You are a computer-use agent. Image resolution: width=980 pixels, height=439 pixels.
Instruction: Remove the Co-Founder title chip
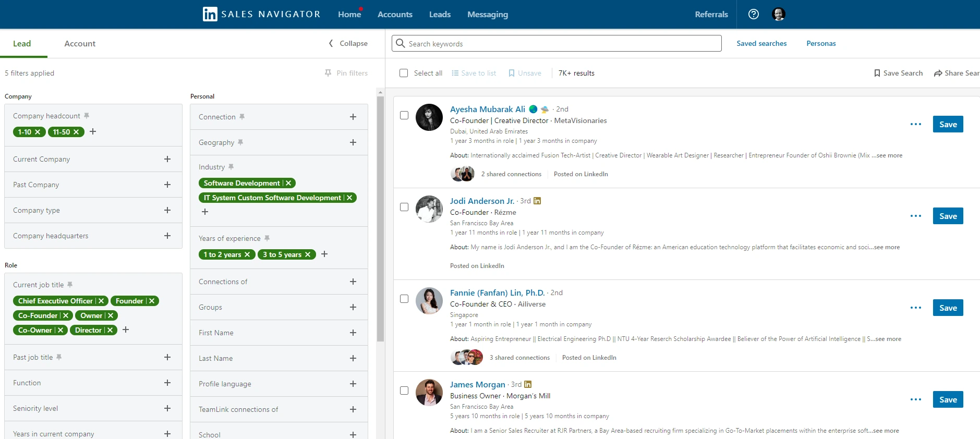[x=66, y=315]
